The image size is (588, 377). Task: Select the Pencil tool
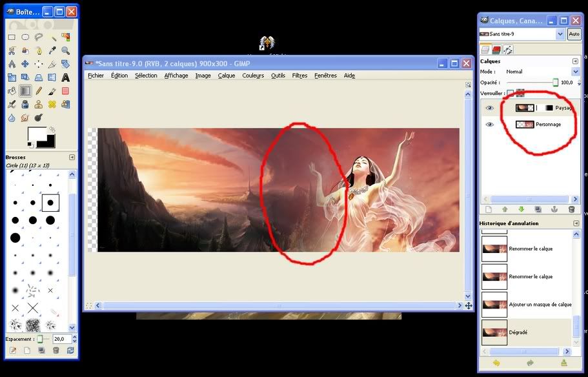click(x=39, y=91)
